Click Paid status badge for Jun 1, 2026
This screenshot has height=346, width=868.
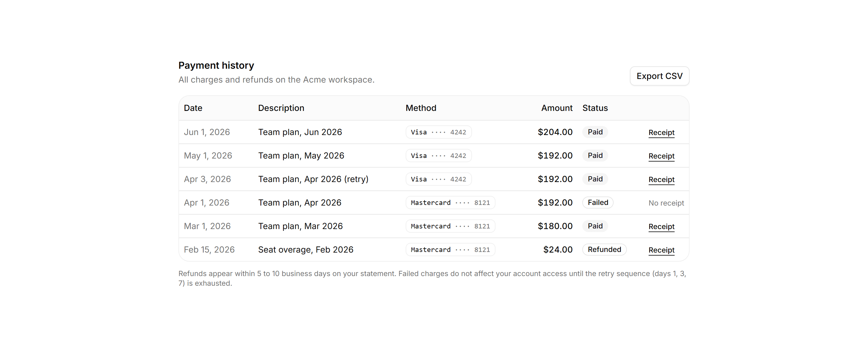pos(595,132)
